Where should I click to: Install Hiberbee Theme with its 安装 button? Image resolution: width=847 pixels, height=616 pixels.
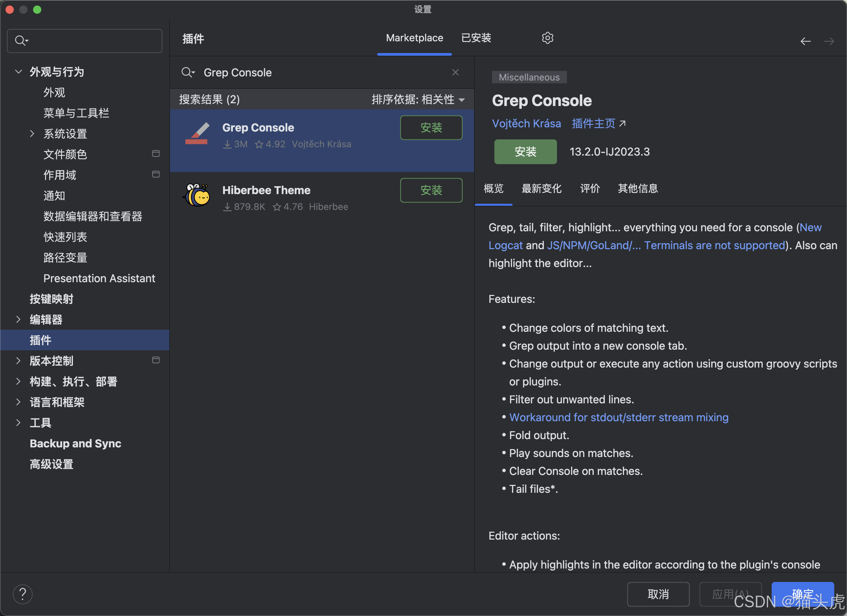tap(431, 190)
